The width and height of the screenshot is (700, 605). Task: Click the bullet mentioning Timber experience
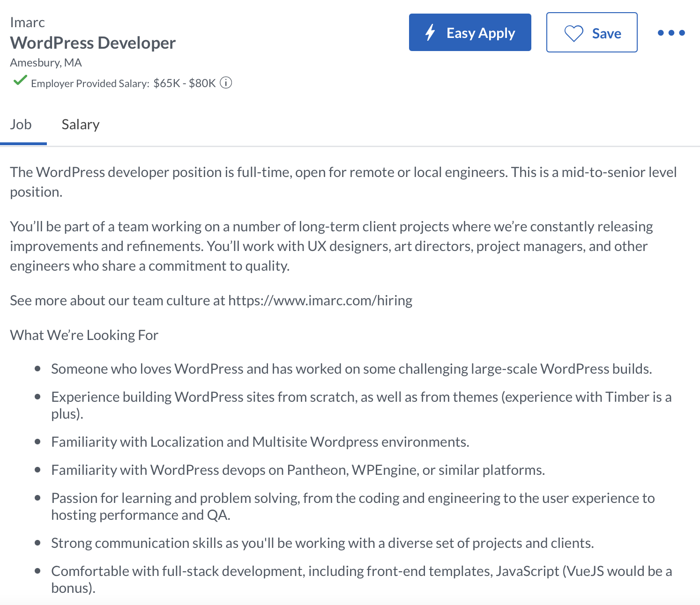[x=361, y=405]
